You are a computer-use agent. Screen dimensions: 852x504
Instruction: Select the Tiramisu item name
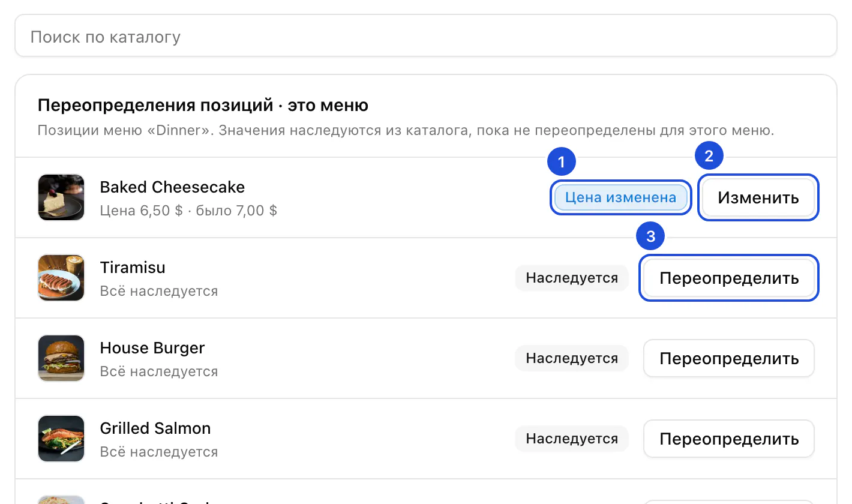point(133,268)
